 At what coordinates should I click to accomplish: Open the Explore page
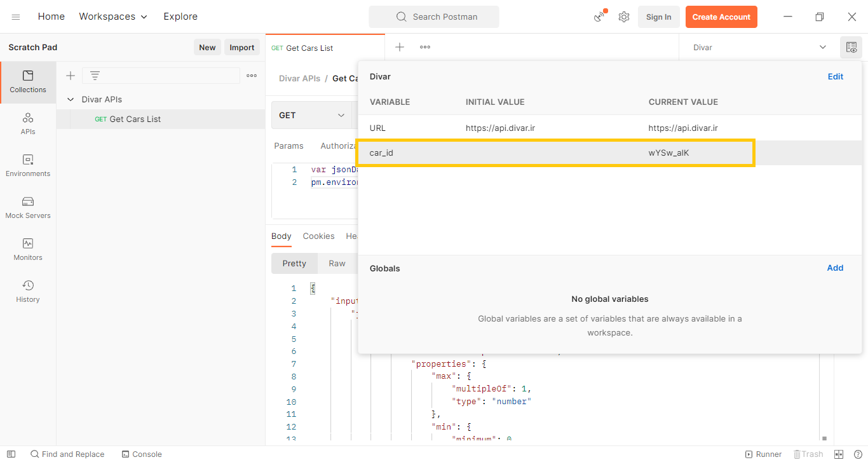[x=180, y=17]
